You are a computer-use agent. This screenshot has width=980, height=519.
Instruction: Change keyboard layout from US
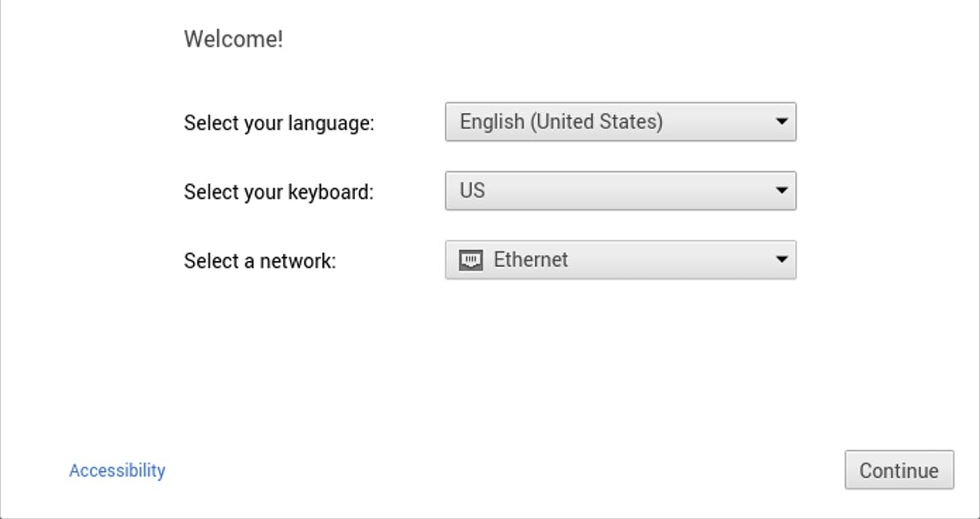coord(620,191)
